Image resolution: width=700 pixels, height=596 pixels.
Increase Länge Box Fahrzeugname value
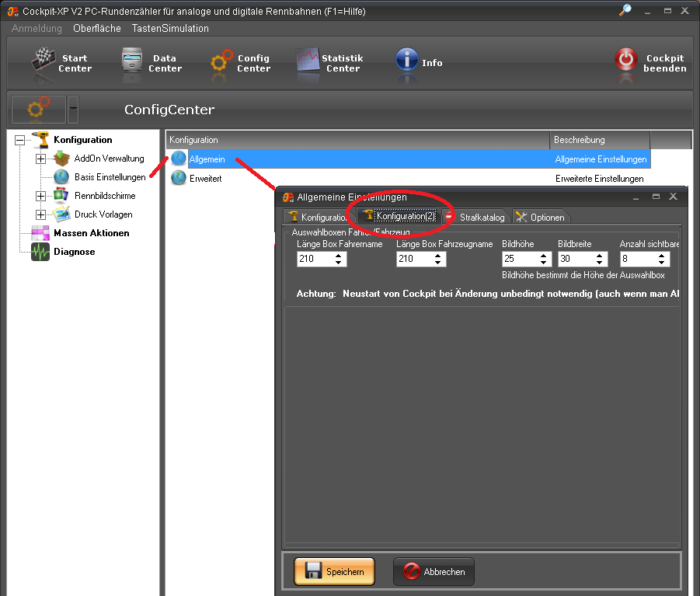(438, 256)
